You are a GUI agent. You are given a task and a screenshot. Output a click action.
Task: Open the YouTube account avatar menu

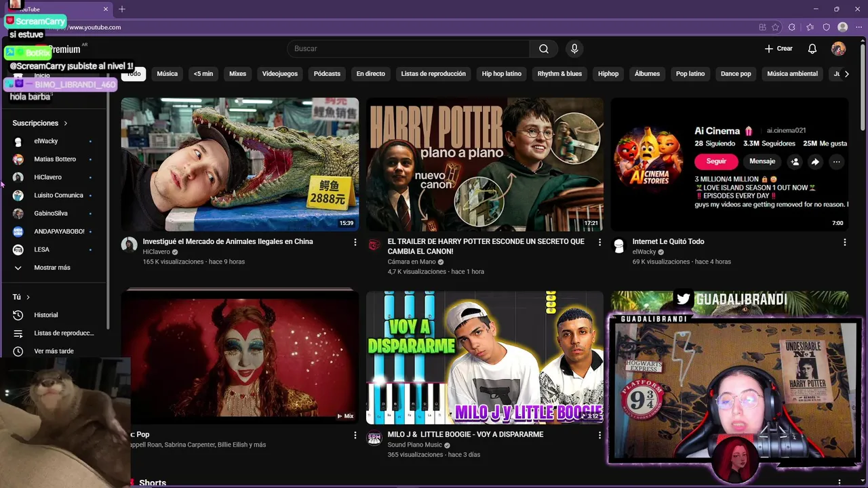(x=838, y=49)
